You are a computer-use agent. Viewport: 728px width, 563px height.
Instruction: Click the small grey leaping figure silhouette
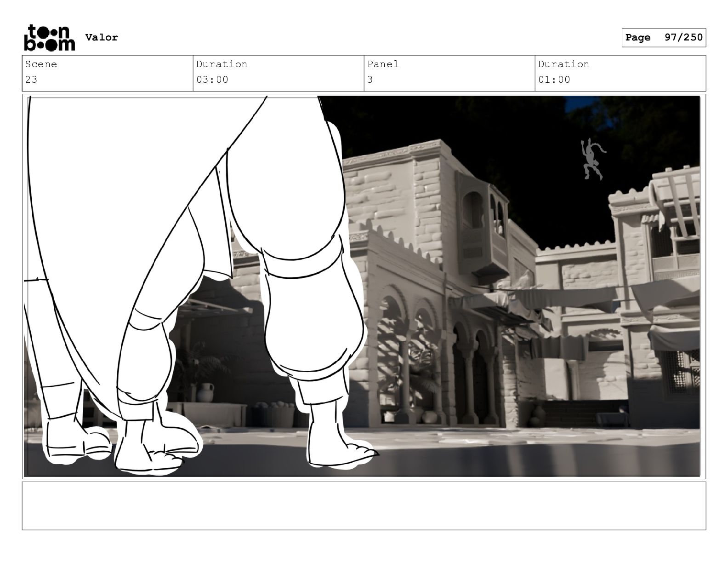pyautogui.click(x=593, y=159)
